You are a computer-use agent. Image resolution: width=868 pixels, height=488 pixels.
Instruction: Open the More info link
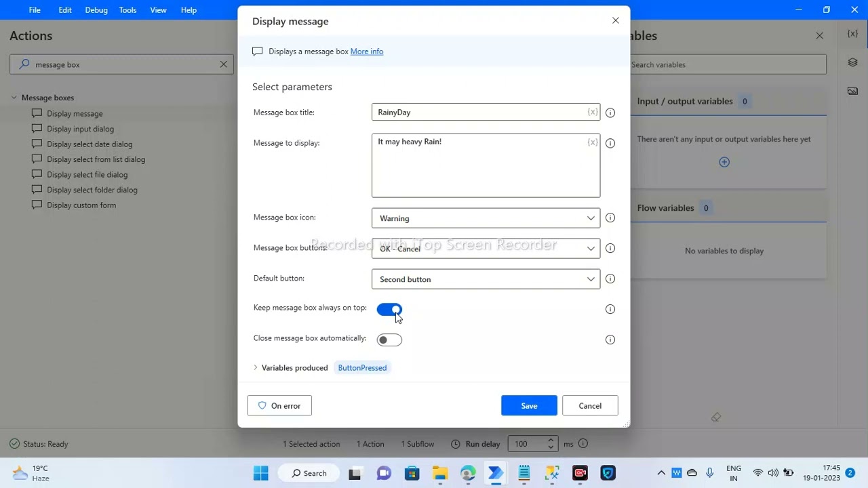[367, 52]
